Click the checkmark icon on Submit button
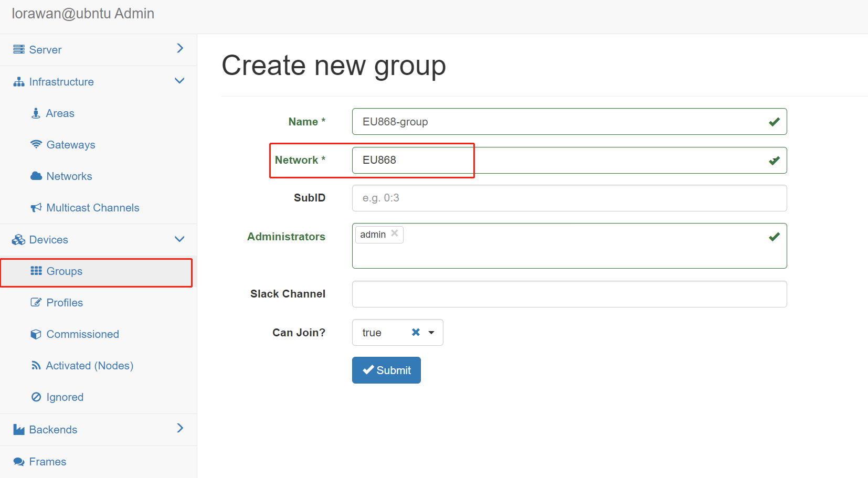The width and height of the screenshot is (868, 478). 368,369
